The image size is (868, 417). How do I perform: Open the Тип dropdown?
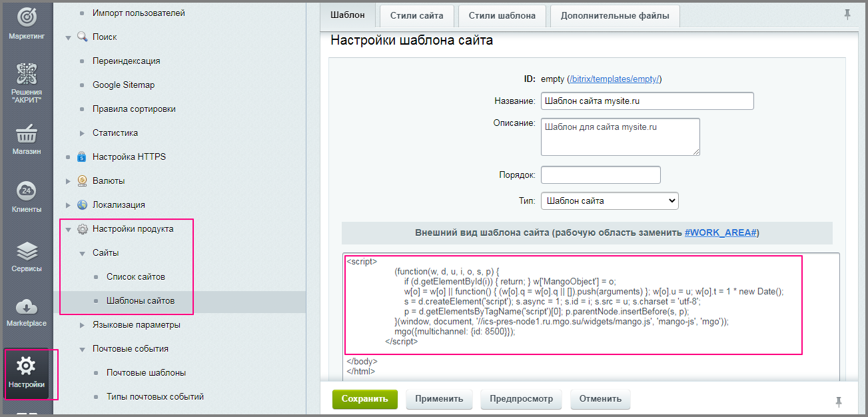[610, 201]
